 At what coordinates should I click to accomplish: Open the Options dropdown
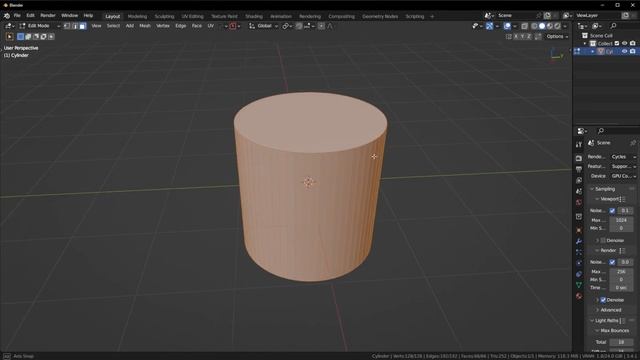click(x=557, y=37)
